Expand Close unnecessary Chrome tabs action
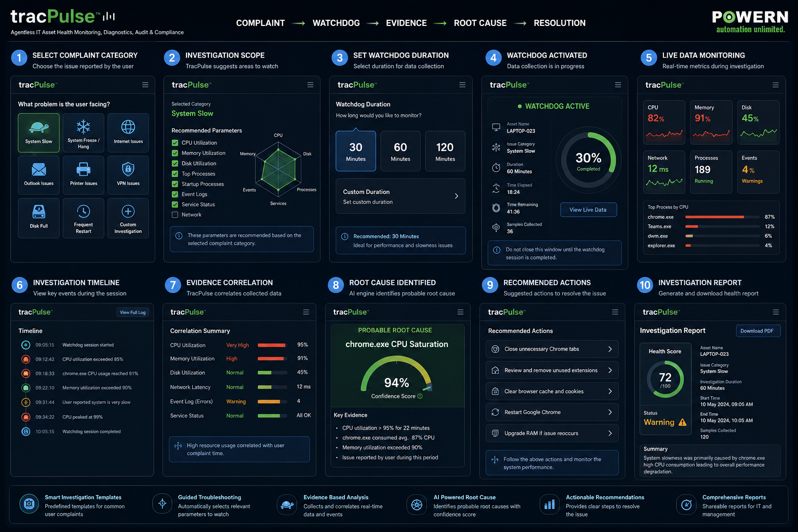The width and height of the screenshot is (798, 532). click(x=552, y=349)
